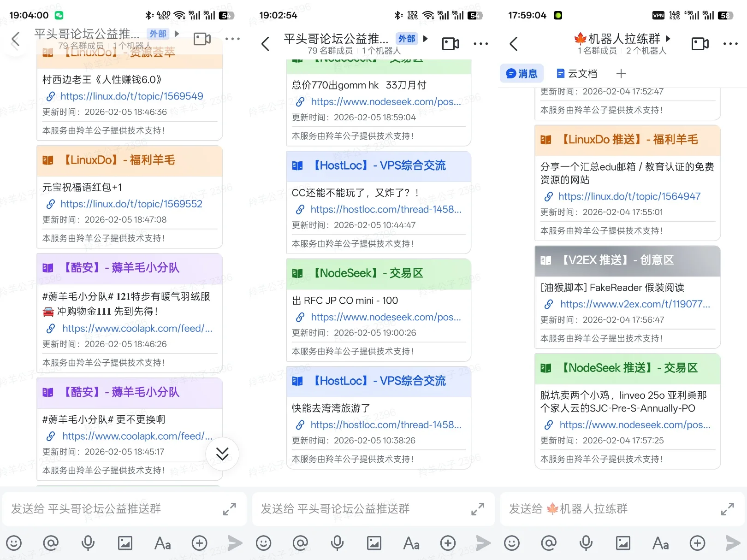Expand the fullscreen input with the diagonal arrows
Screen dimensions: 747x560
728,509
